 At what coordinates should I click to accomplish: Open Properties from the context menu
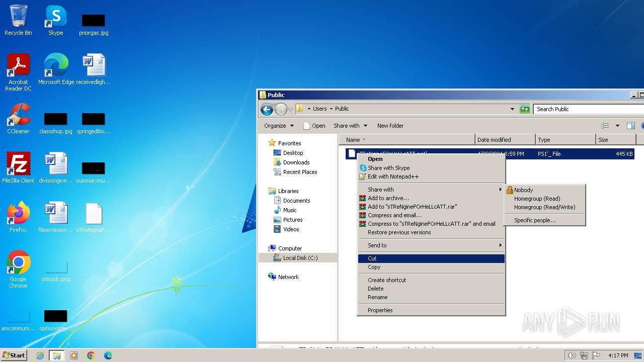click(431, 310)
